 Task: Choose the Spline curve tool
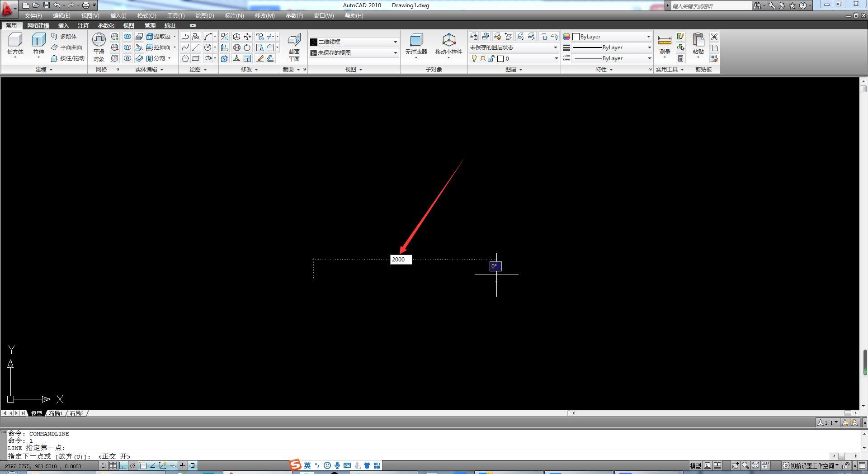(185, 47)
